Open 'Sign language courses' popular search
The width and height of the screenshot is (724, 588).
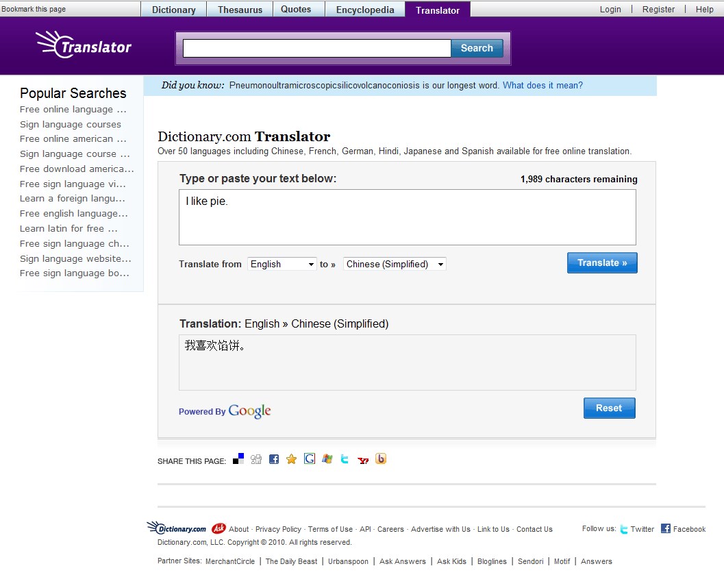pos(70,124)
